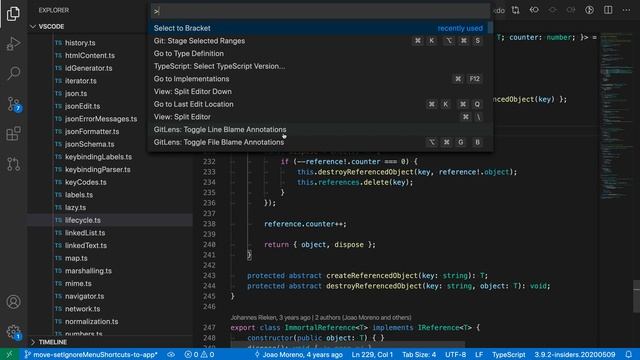
Task: Click the command list scrollbar
Action: pyautogui.click(x=490, y=28)
